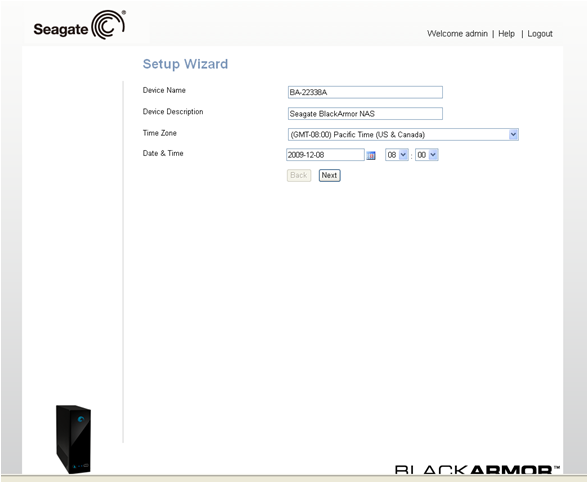
Task: Open the Help link
Action: [506, 34]
